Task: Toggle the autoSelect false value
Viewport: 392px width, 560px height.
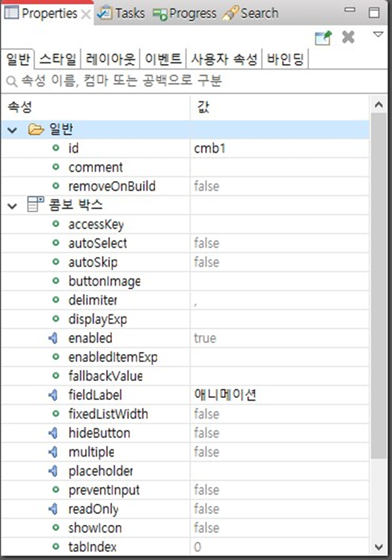Action: click(x=279, y=243)
